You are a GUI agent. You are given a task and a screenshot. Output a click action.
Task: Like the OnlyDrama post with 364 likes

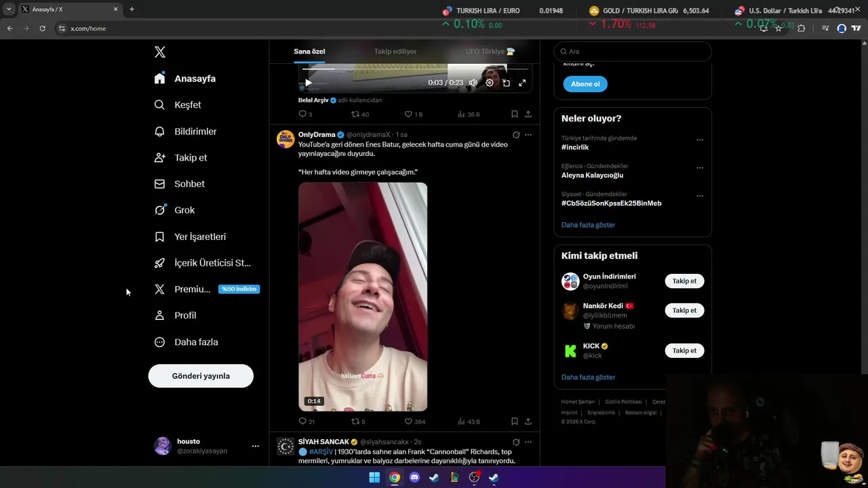(415, 422)
